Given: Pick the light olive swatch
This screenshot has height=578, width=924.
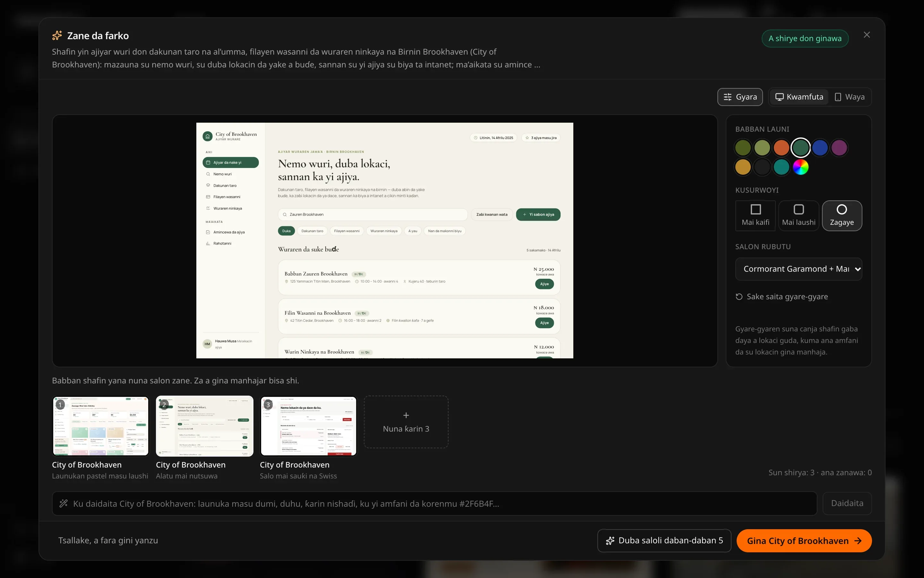Looking at the screenshot, I should (762, 148).
